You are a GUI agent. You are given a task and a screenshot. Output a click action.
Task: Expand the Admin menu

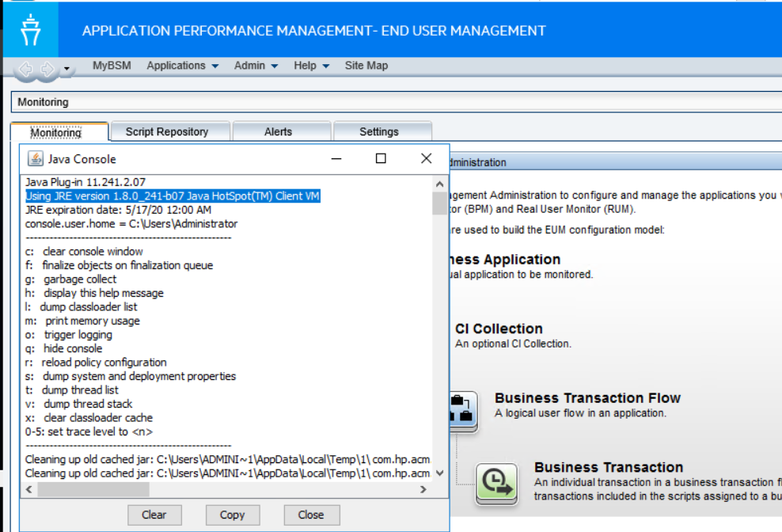click(256, 66)
